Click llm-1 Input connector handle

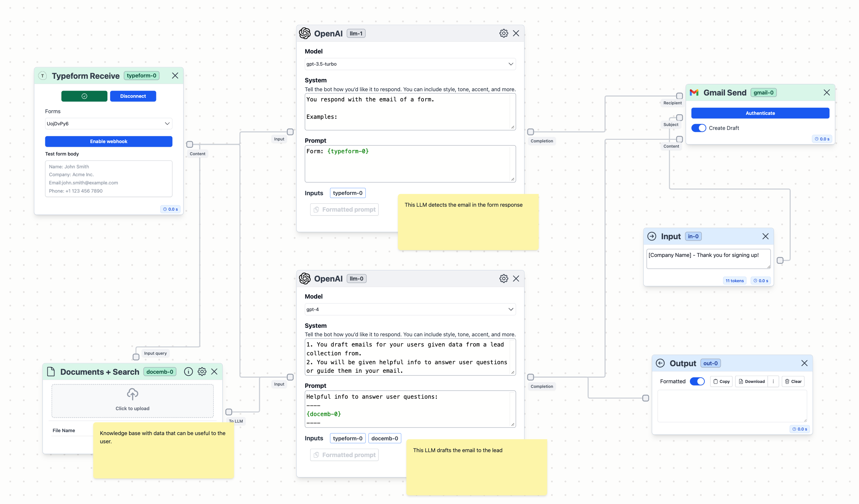tap(290, 132)
